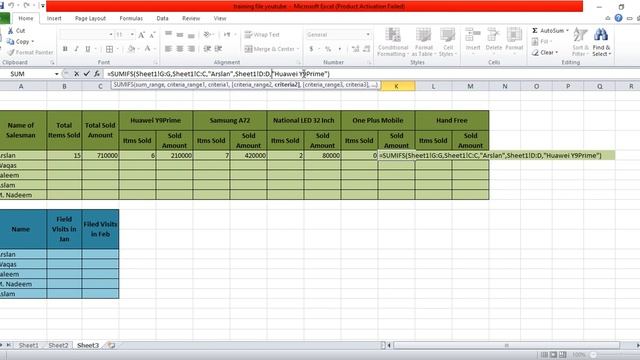Screen dimensions: 640x360
Task: Toggle Italic formatting
Action: pos(76,49)
